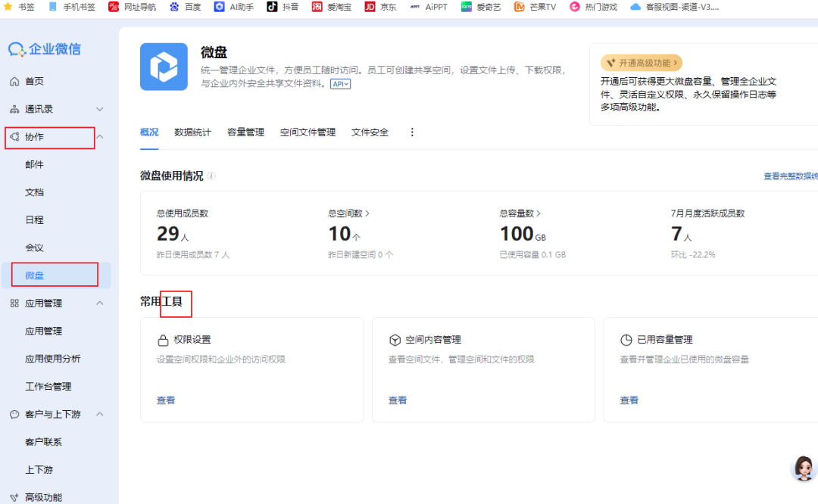Viewport: 818px width, 504px height.
Task: Click the cube icon on 空间内容管理 card
Action: click(x=395, y=341)
